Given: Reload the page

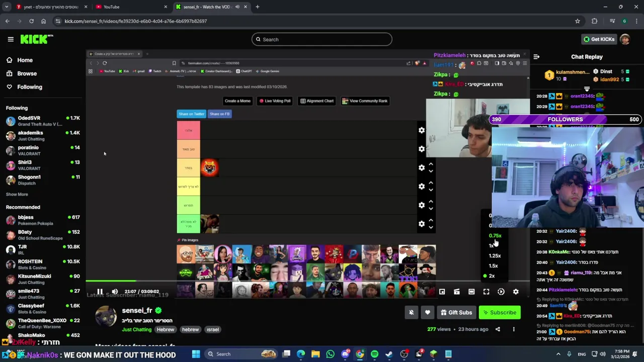Looking at the screenshot, I should pyautogui.click(x=31, y=21).
